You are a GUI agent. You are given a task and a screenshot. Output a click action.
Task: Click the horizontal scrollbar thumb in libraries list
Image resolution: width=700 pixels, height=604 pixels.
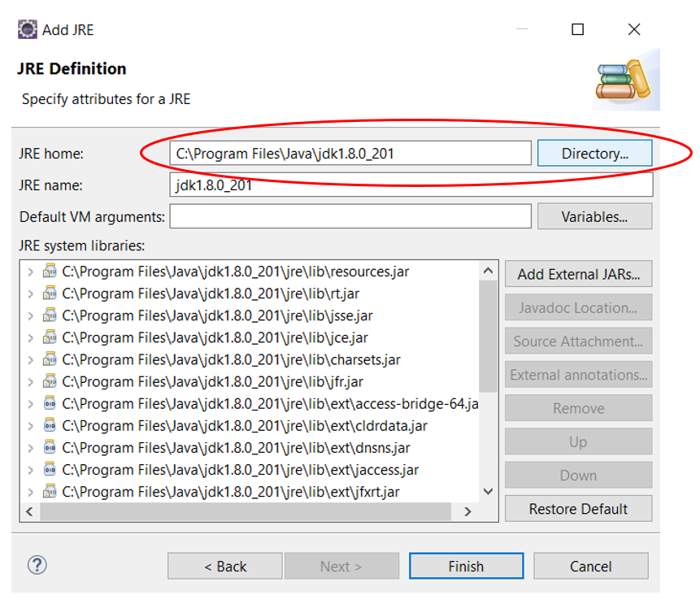(246, 511)
